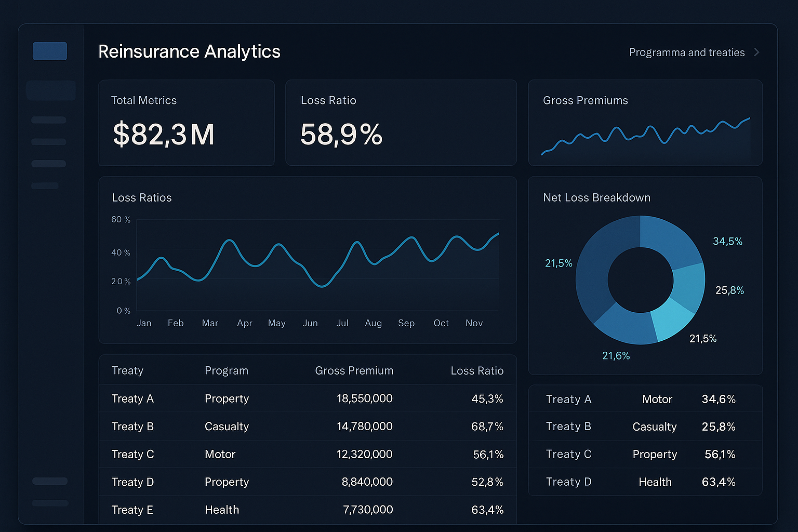The height and width of the screenshot is (532, 798).
Task: Click the Net Loss Breakdown heading
Action: tap(596, 197)
